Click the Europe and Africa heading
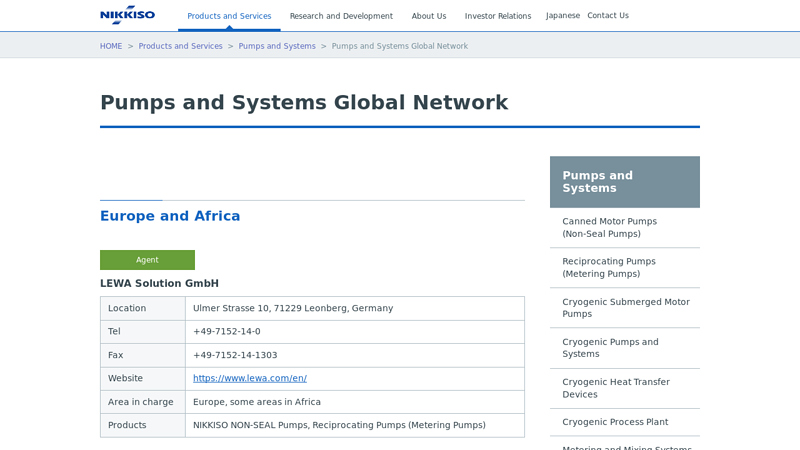800x450 pixels. [170, 216]
